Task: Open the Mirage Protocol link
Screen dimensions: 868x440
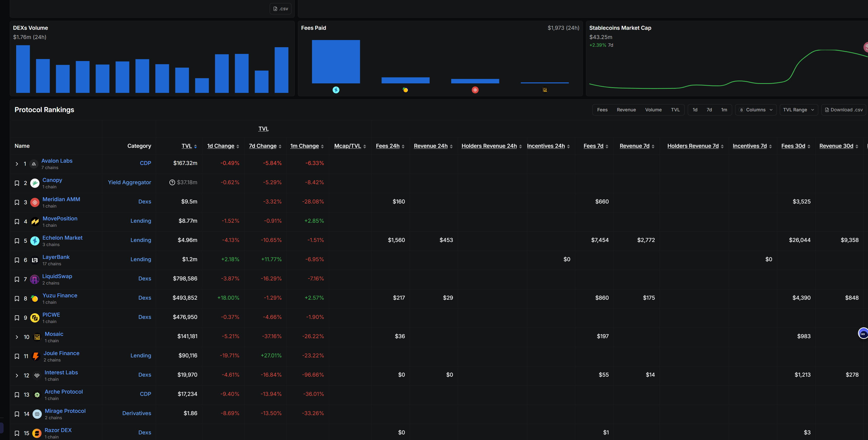Action: (65, 411)
